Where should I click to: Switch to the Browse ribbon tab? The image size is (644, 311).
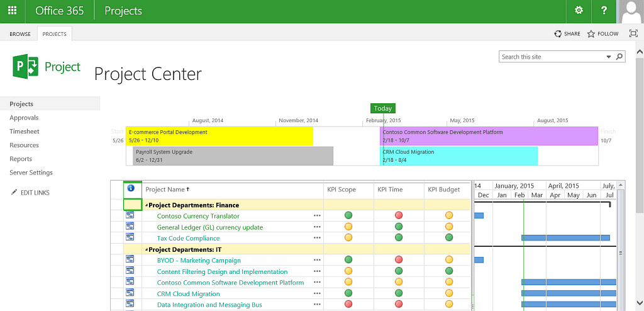(x=20, y=34)
